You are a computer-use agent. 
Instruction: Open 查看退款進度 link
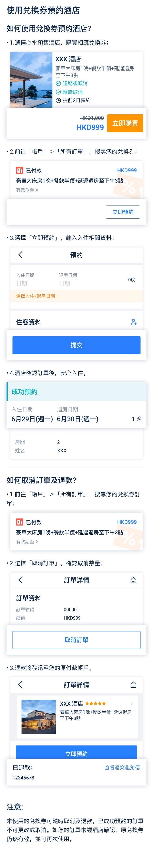[119, 767]
